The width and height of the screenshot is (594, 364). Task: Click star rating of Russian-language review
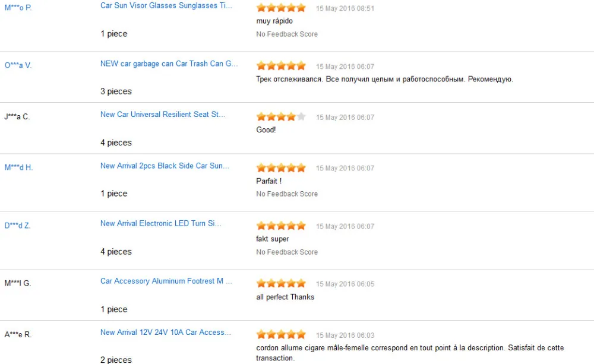coord(281,65)
